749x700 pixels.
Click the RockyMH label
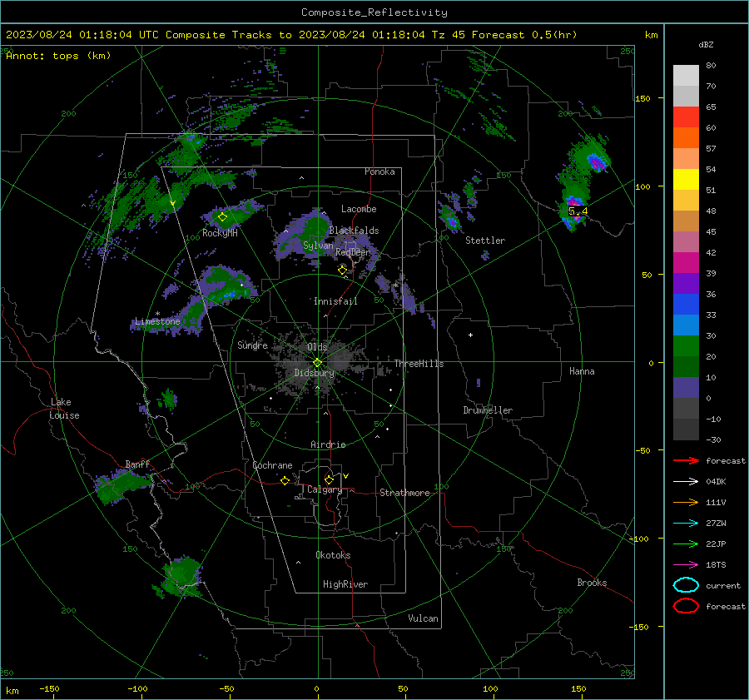(x=220, y=233)
